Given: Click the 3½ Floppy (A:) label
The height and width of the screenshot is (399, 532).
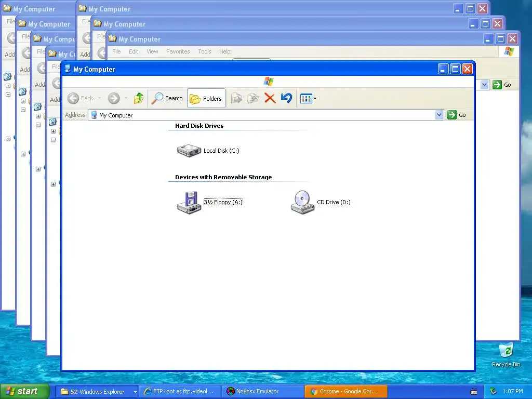Looking at the screenshot, I should pyautogui.click(x=223, y=202).
